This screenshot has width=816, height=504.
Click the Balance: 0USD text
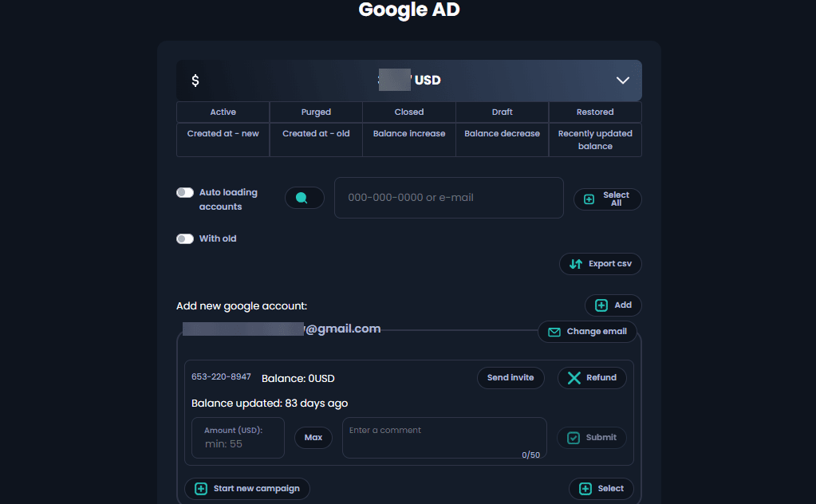coord(298,378)
